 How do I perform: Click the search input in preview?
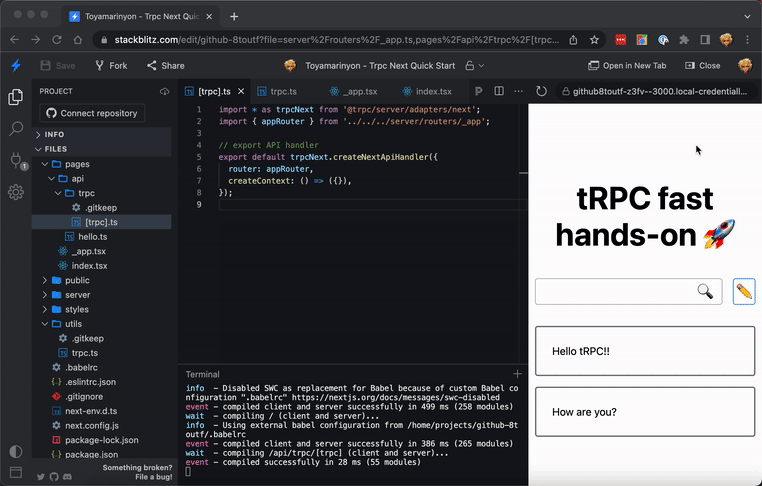click(628, 292)
